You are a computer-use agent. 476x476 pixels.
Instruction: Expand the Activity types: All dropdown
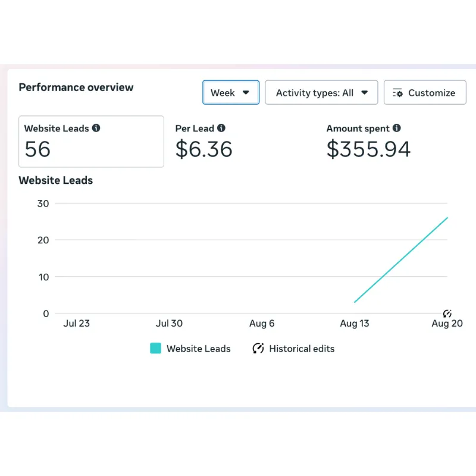[321, 93]
